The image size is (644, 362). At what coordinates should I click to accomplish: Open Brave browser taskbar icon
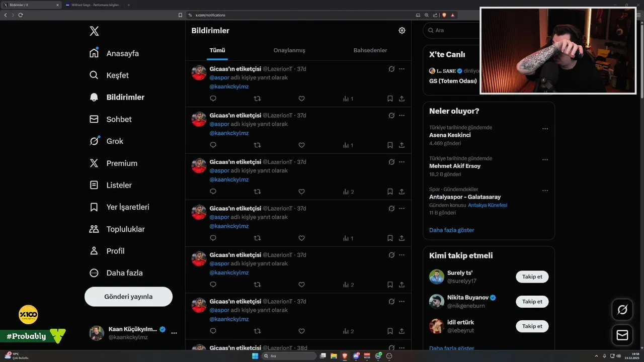345,356
